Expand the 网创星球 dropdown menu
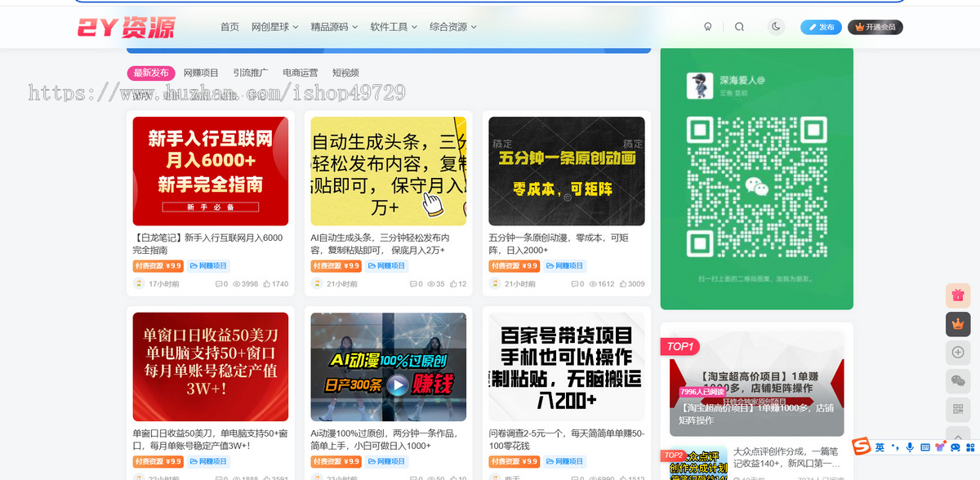Image resolution: width=980 pixels, height=480 pixels. click(274, 27)
